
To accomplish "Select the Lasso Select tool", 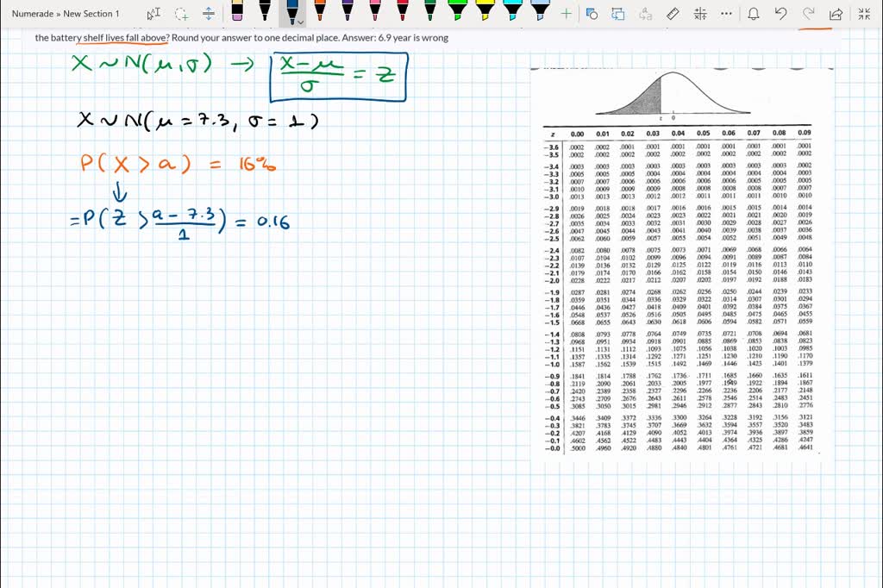I will (x=181, y=14).
